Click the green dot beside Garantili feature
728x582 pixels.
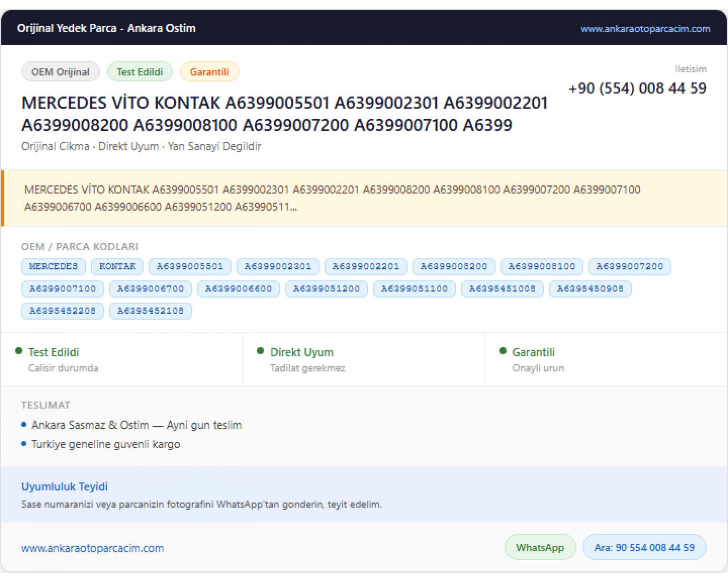pyautogui.click(x=503, y=351)
